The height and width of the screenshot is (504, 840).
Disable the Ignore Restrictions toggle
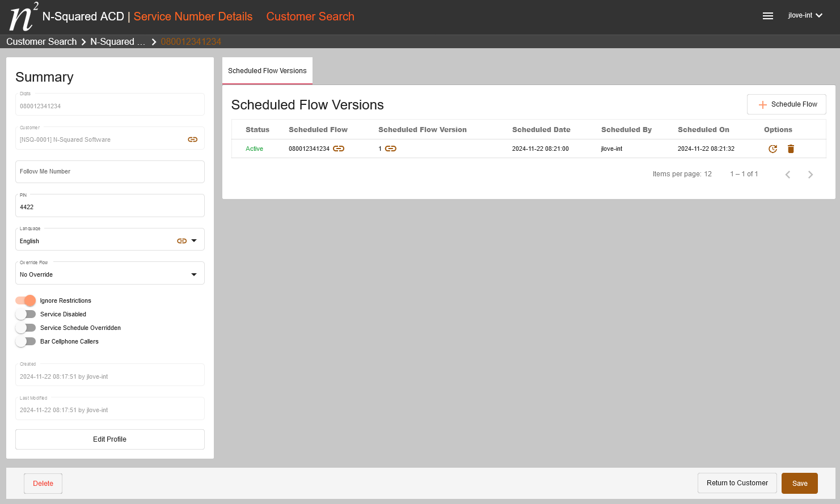(26, 300)
